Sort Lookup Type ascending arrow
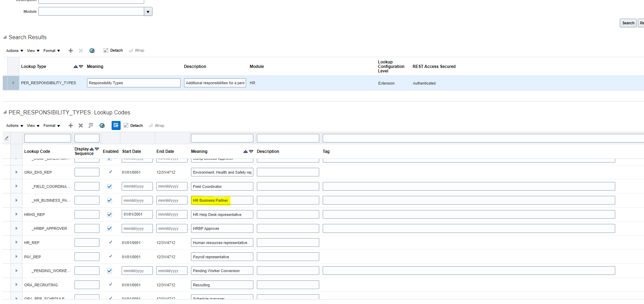Screen dimensions: 644x304 coord(76,67)
